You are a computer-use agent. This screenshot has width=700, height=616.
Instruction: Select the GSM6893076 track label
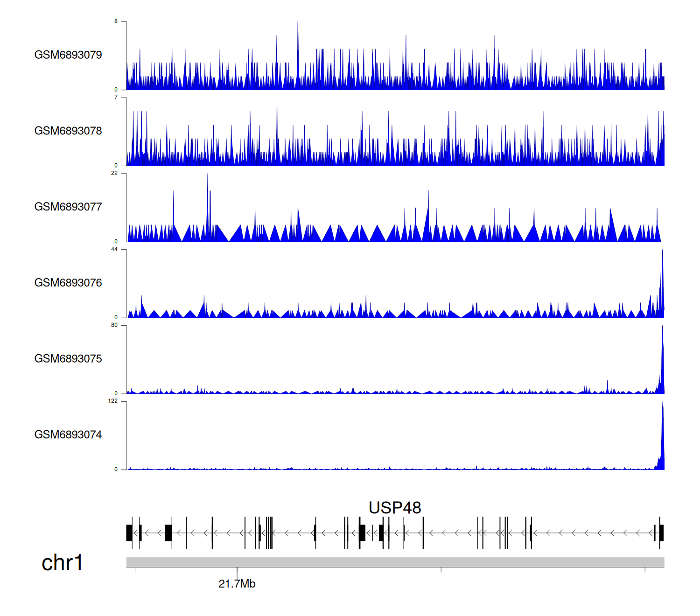(x=68, y=283)
